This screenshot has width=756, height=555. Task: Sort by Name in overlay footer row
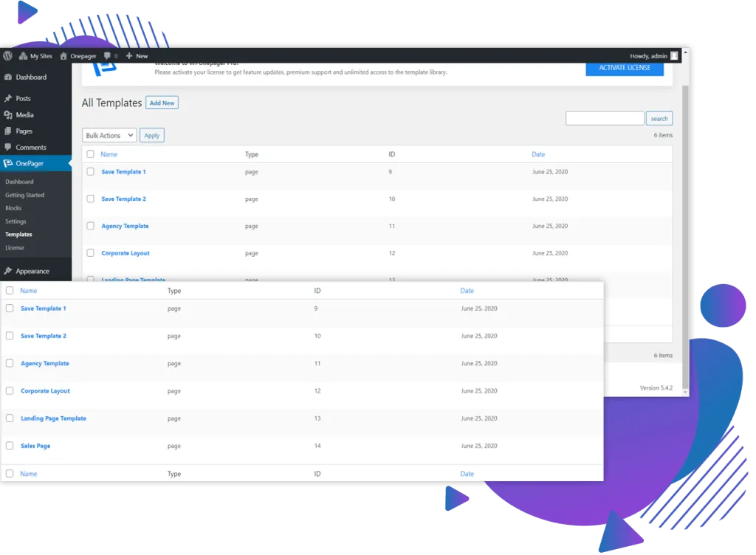[29, 474]
